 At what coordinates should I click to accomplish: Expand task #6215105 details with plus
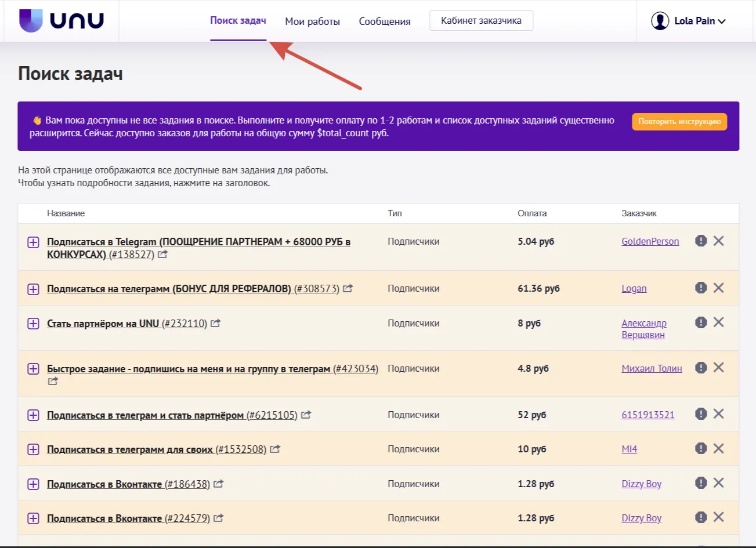[x=33, y=415]
